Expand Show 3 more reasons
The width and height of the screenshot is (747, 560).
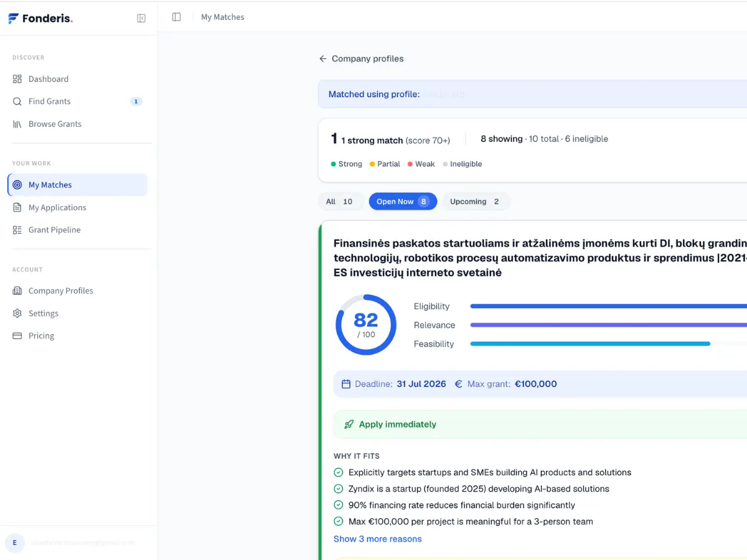tap(377, 539)
